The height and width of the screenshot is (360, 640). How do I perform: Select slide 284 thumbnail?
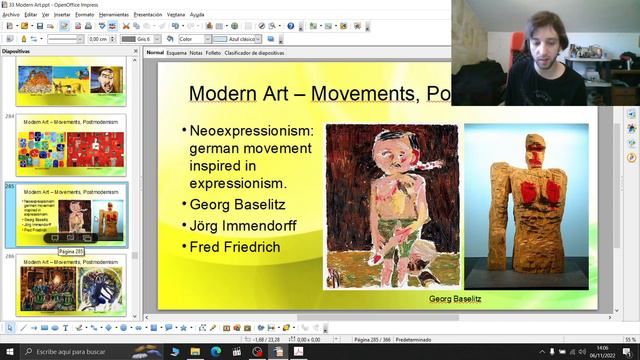(71, 145)
